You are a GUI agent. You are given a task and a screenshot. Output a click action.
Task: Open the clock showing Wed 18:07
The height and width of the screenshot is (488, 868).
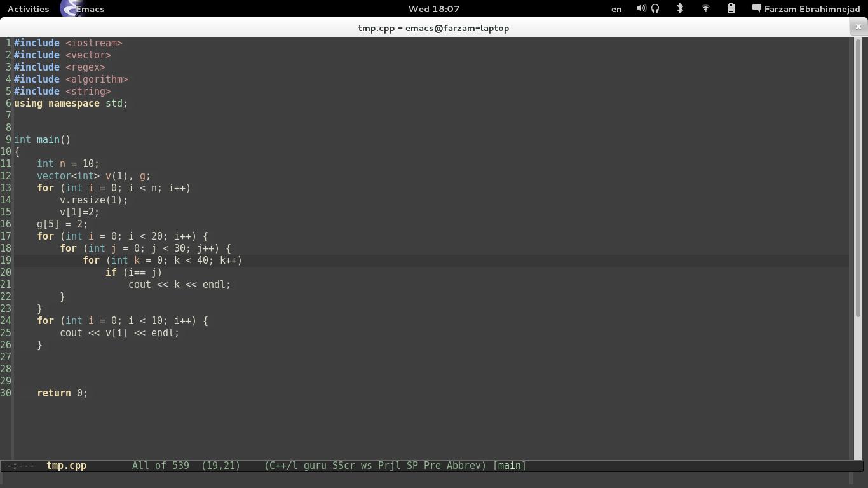point(433,9)
